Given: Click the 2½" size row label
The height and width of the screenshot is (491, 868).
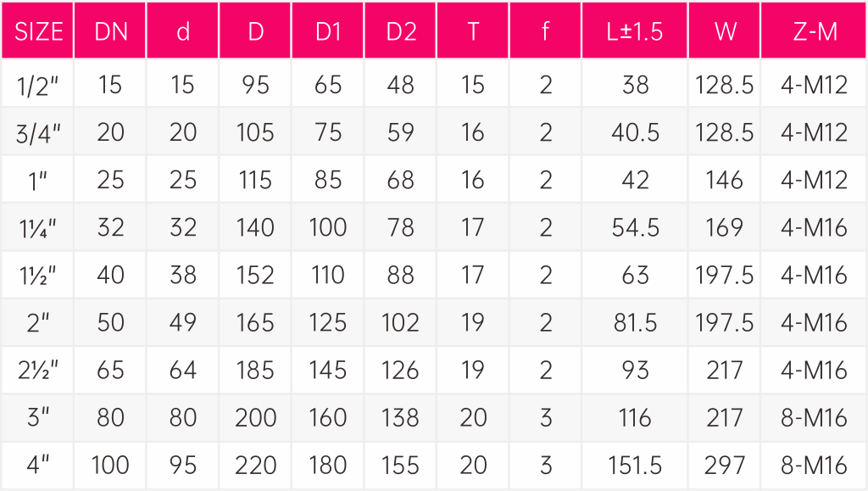Looking at the screenshot, I should point(37,370).
